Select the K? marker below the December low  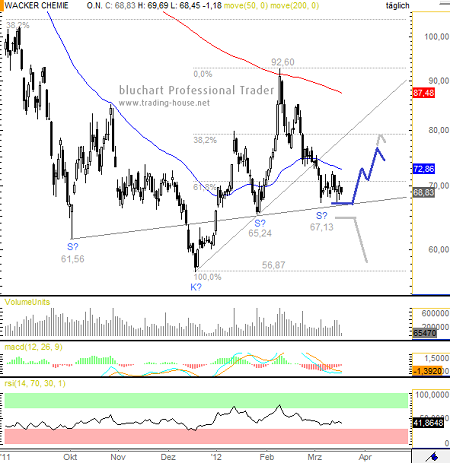[x=196, y=287]
